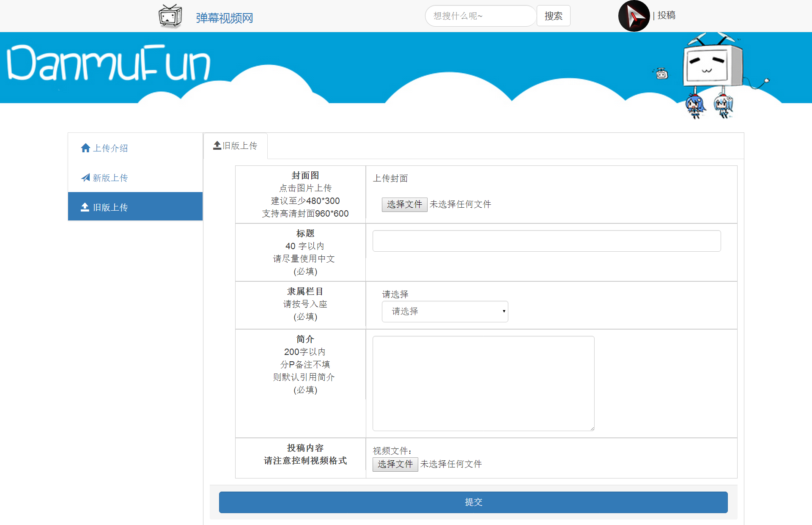
Task: Choose cover image file with 选择文件
Action: click(x=404, y=204)
